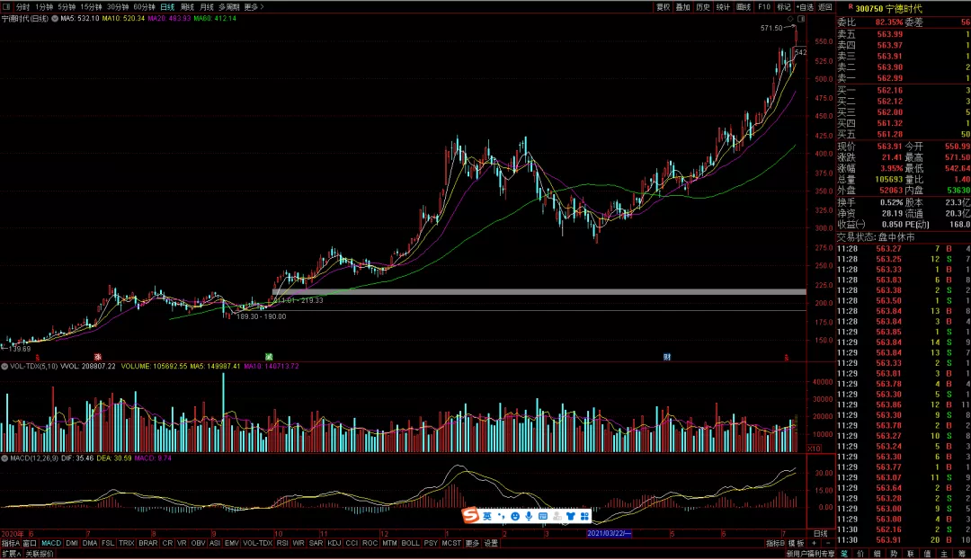Expand the 更多 periods menu at top
Viewport: 971px width, 560px height.
[254, 7]
